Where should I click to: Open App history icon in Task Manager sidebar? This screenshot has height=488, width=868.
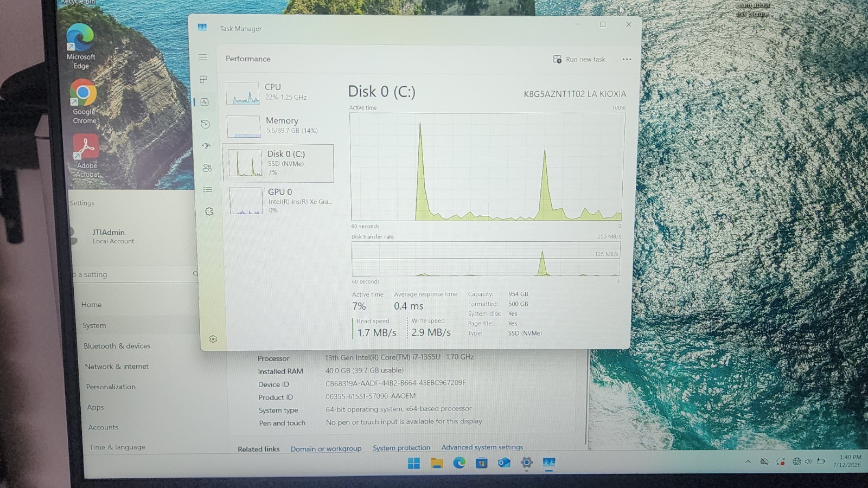coord(205,124)
